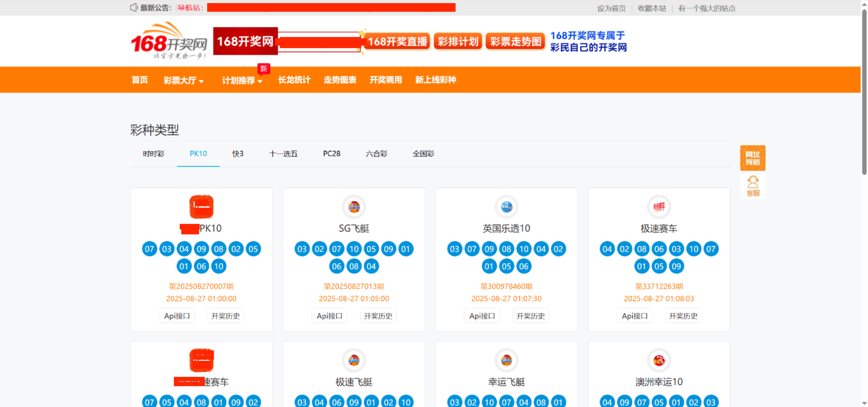
Task: Click the 澳洲幸运10 lottery icon
Action: coord(659,360)
